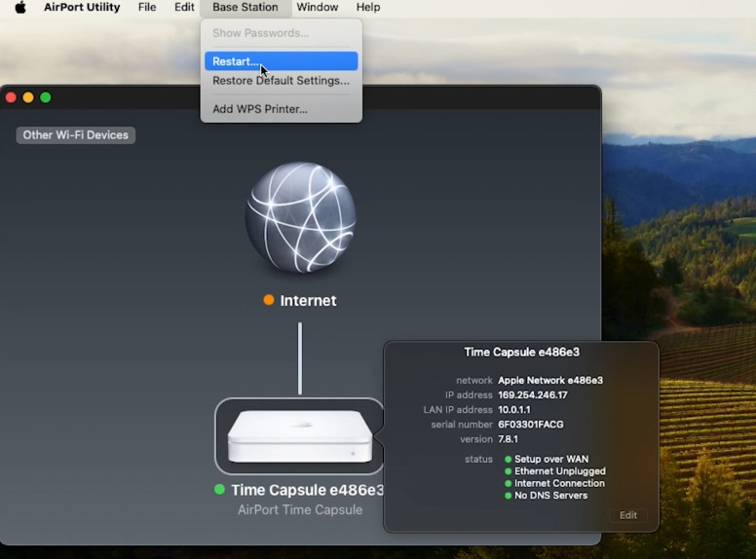Select Restart from Base Station menu

coord(282,61)
